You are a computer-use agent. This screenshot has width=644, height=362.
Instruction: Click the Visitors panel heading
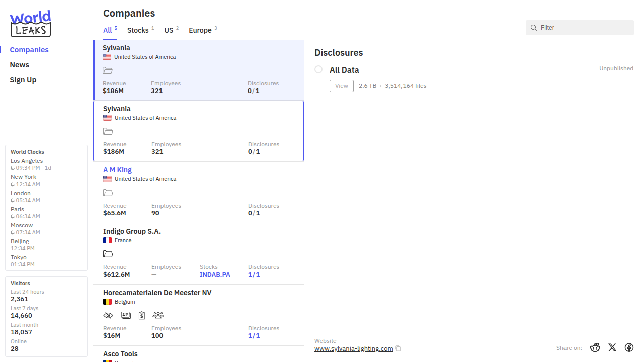[20, 283]
